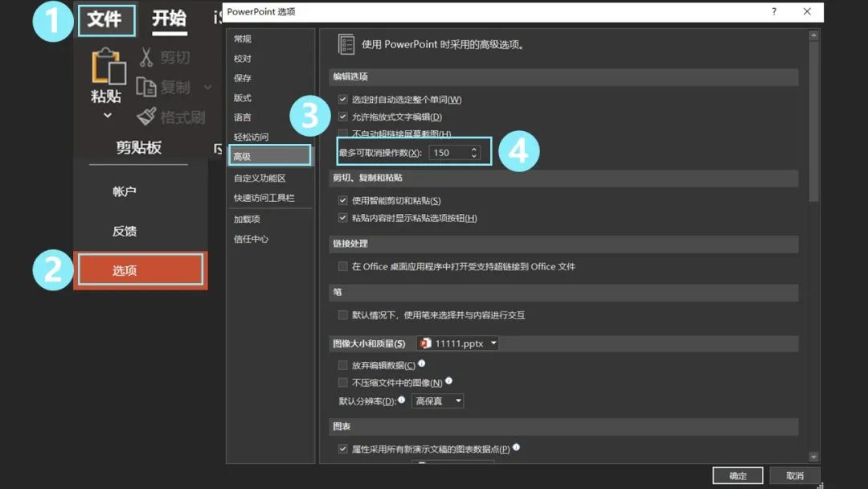
Task: Enable 使用笔来选择并与内容进行交互 checkbox
Action: (x=342, y=314)
